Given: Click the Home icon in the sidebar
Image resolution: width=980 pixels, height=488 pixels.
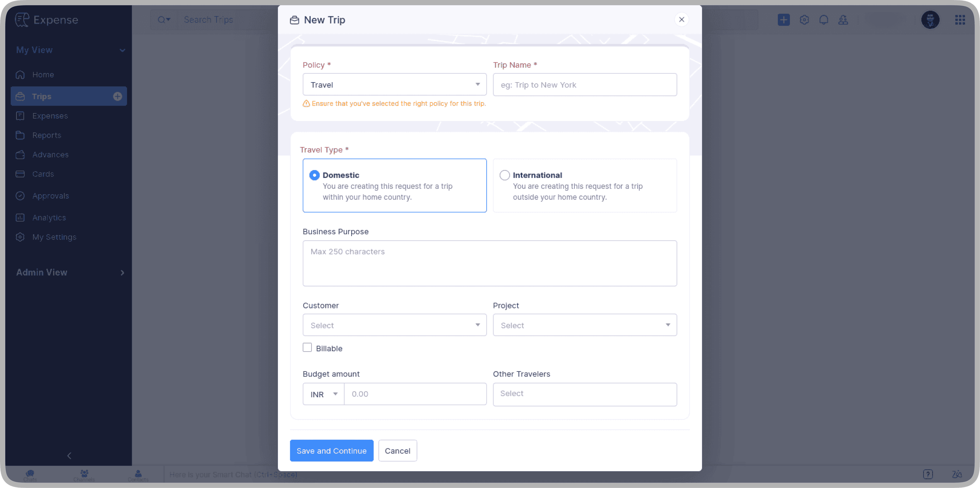Looking at the screenshot, I should pos(20,75).
